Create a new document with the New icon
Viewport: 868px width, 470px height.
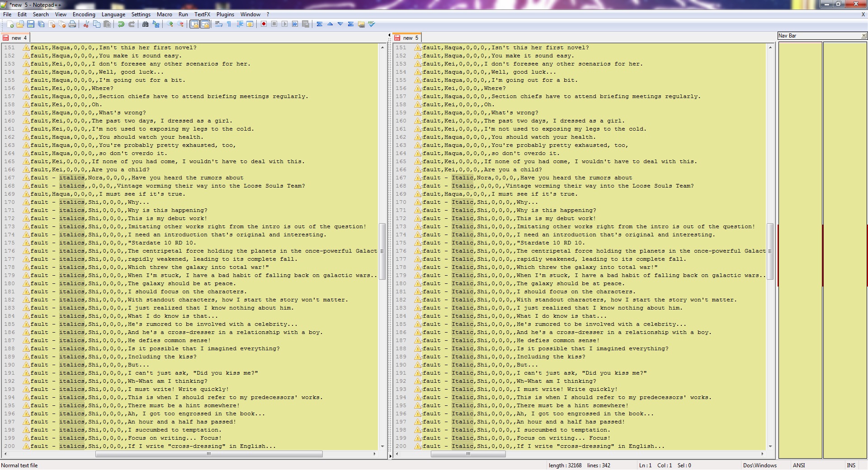[10, 24]
